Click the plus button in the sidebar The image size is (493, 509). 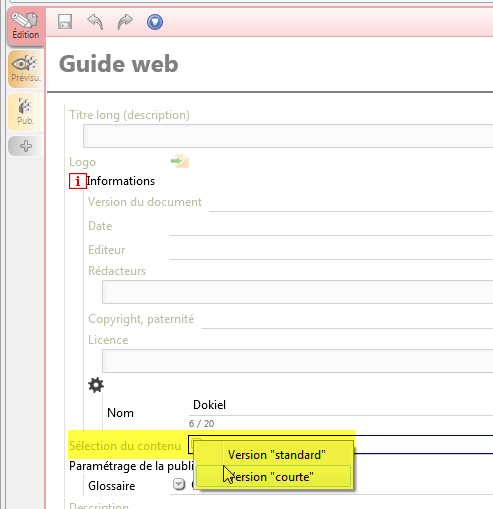click(26, 146)
